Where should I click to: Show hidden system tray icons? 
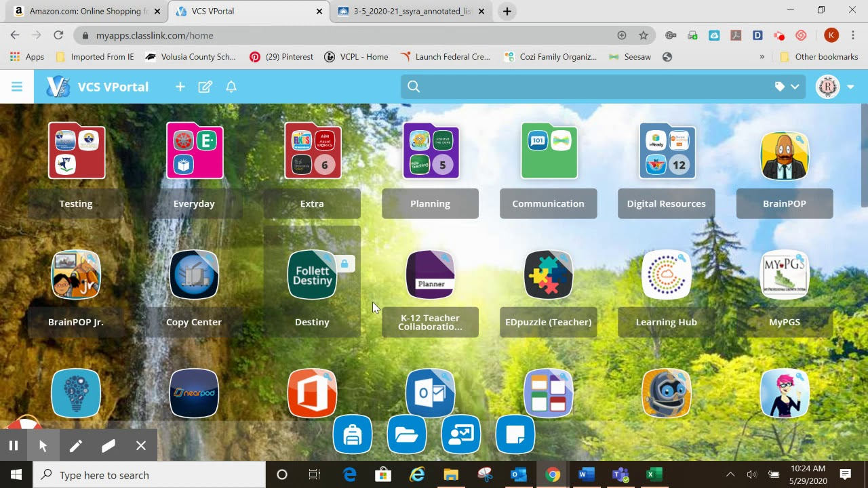click(730, 474)
